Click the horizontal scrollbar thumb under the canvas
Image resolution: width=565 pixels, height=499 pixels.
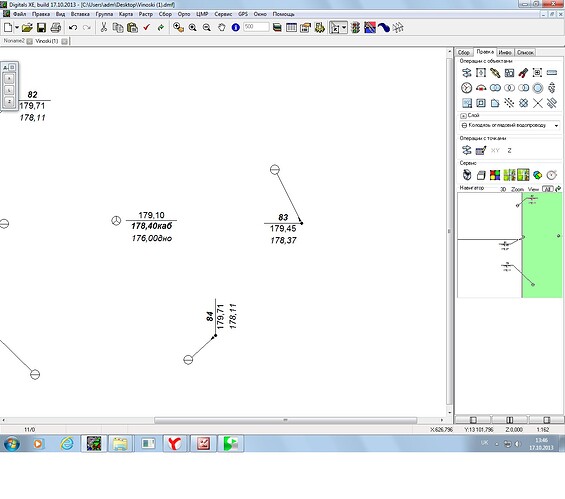[285, 420]
